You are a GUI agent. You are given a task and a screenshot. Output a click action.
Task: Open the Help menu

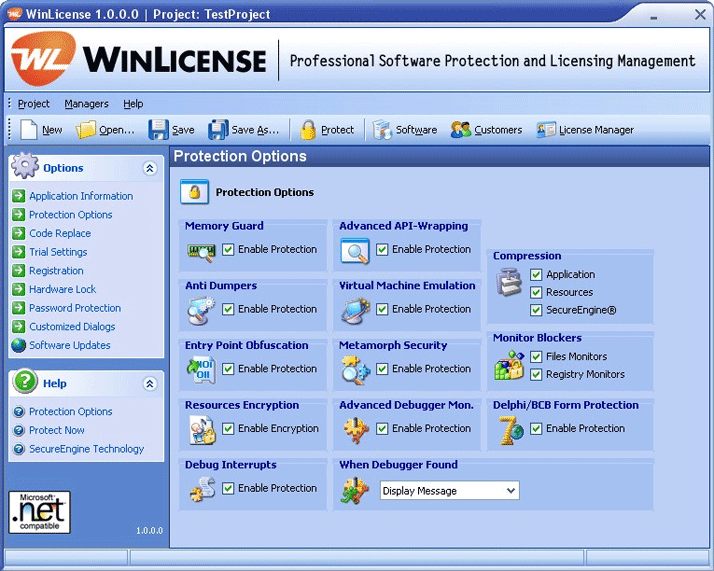coord(133,103)
